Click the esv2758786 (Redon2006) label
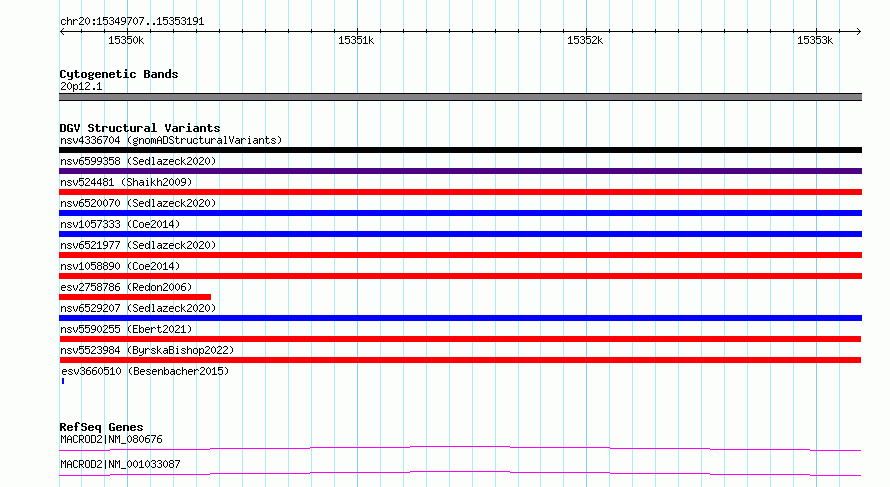890x487 pixels. [126, 287]
